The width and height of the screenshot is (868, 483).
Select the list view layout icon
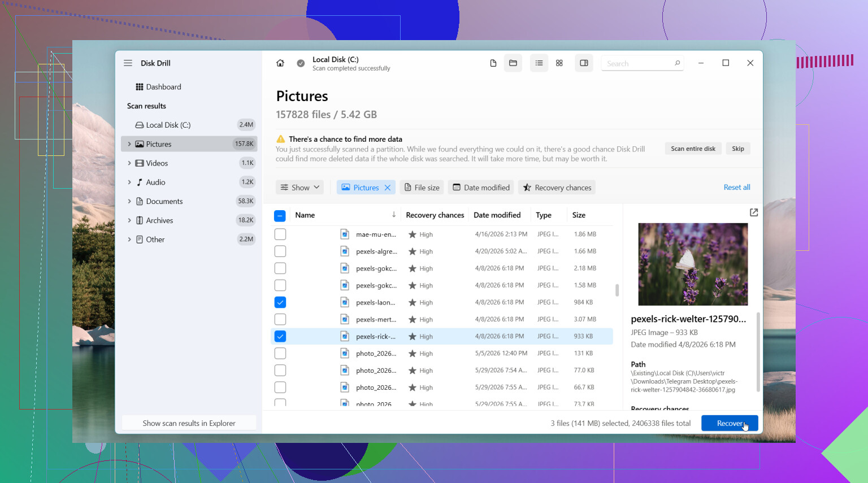(x=539, y=63)
